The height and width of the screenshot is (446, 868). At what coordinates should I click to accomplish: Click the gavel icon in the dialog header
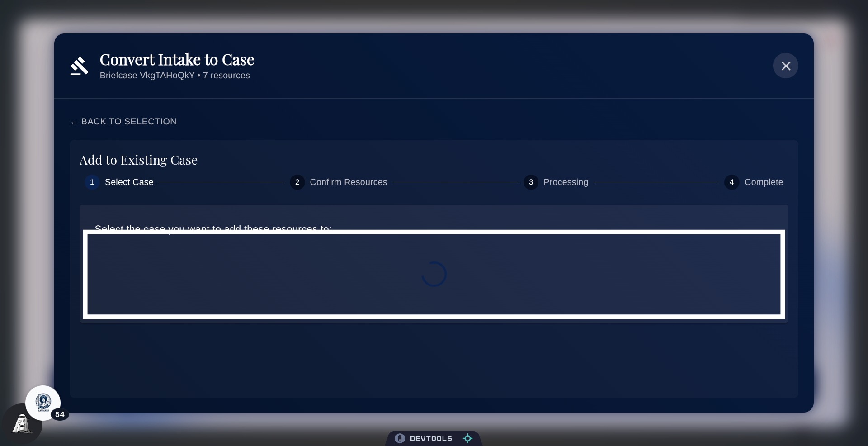tap(80, 66)
